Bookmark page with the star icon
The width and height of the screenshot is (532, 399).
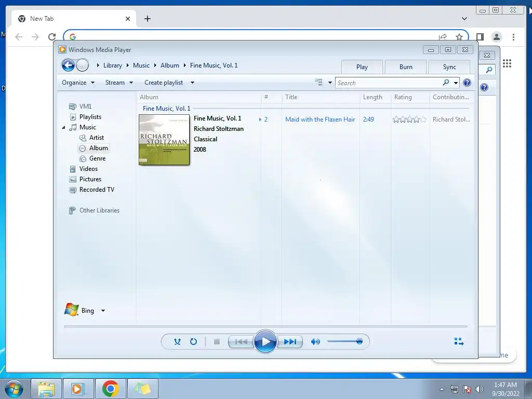(x=459, y=37)
